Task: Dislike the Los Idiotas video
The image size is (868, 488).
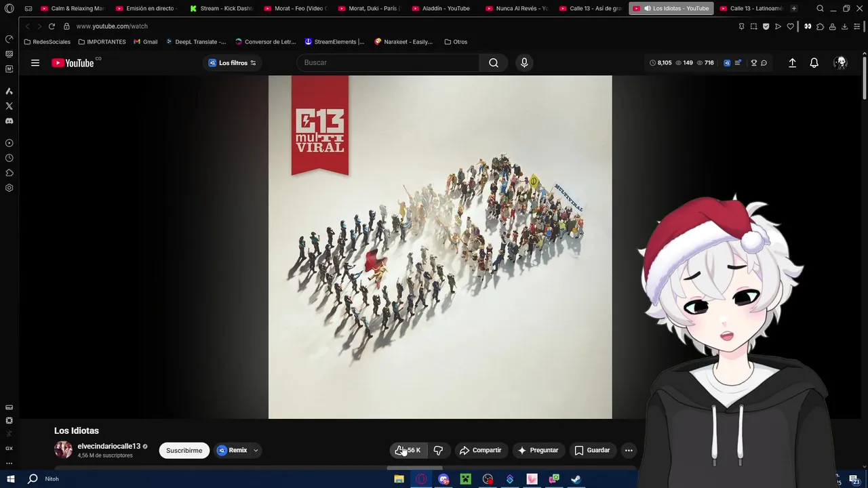Action: (438, 450)
